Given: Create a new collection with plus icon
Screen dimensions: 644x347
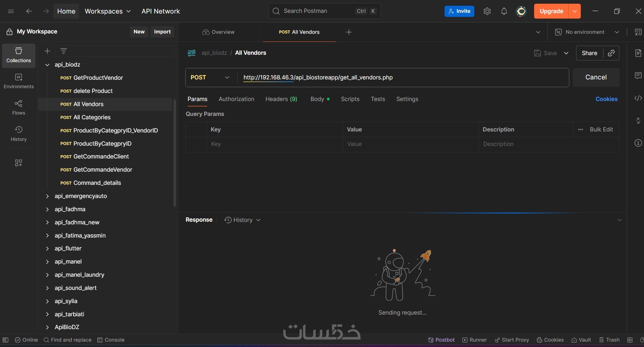Looking at the screenshot, I should (x=47, y=51).
